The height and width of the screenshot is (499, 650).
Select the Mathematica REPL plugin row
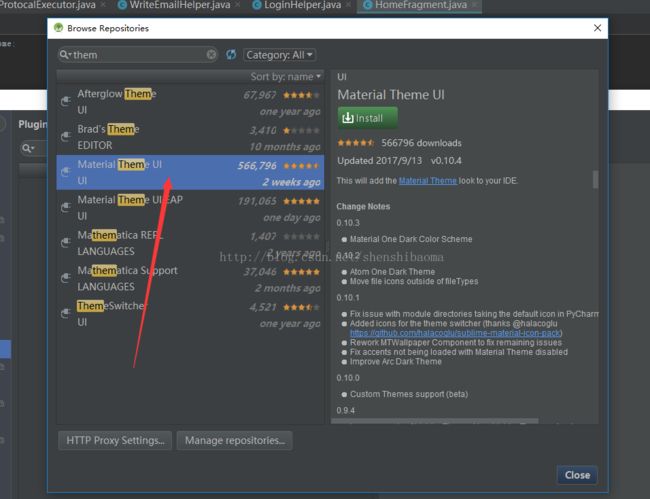coord(190,243)
